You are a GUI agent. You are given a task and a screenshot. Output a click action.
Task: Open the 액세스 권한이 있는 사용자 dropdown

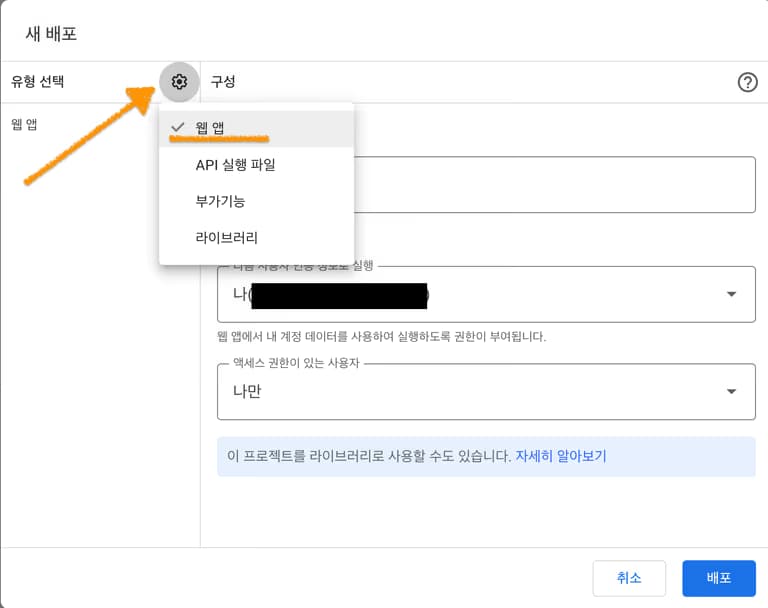tap(470, 391)
